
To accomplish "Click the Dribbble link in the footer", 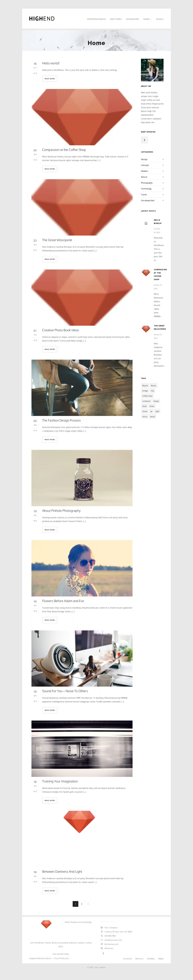I will point(151,958).
